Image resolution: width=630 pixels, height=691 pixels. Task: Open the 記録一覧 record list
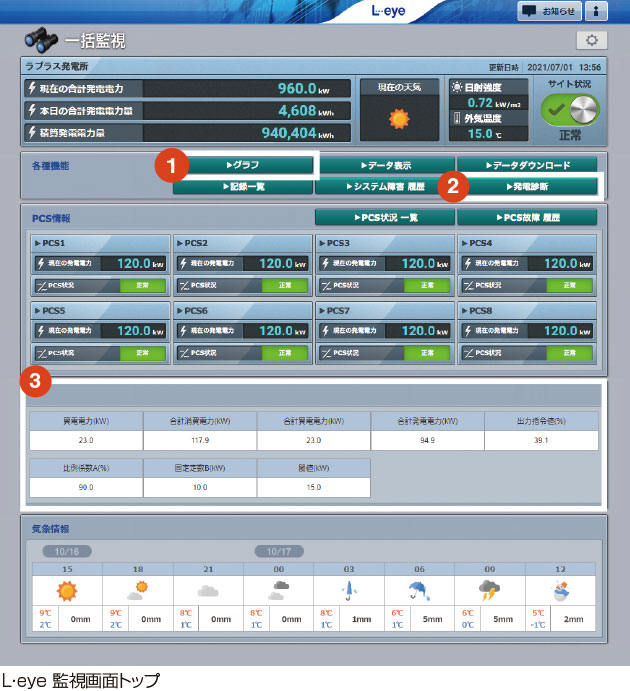click(243, 187)
